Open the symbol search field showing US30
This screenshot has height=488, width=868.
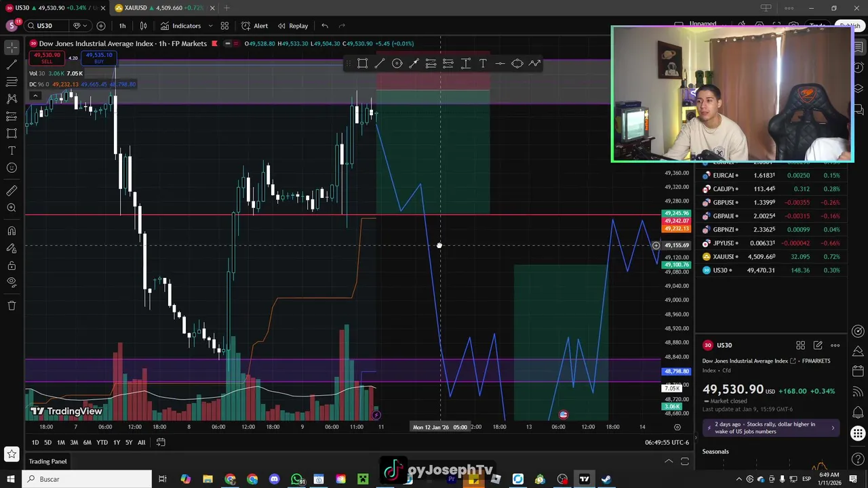(x=46, y=26)
